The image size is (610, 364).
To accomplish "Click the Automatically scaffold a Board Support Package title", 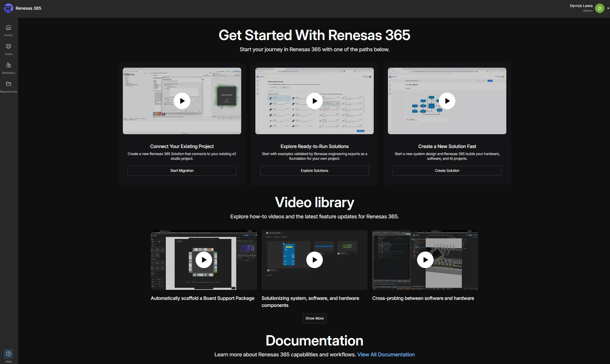I will coord(202,298).
